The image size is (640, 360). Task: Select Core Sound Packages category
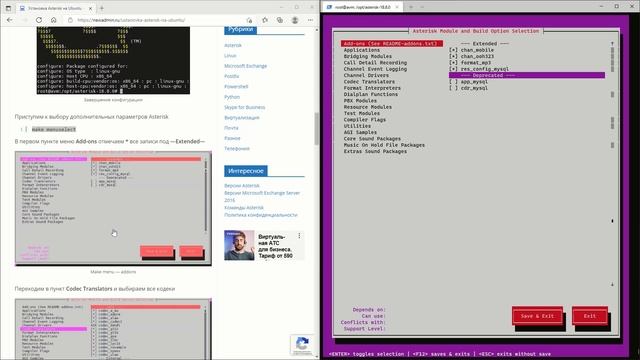(372, 138)
